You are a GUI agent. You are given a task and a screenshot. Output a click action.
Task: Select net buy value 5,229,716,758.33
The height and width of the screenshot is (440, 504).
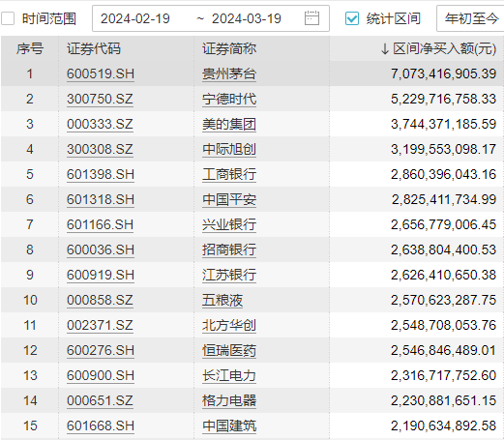pos(443,99)
